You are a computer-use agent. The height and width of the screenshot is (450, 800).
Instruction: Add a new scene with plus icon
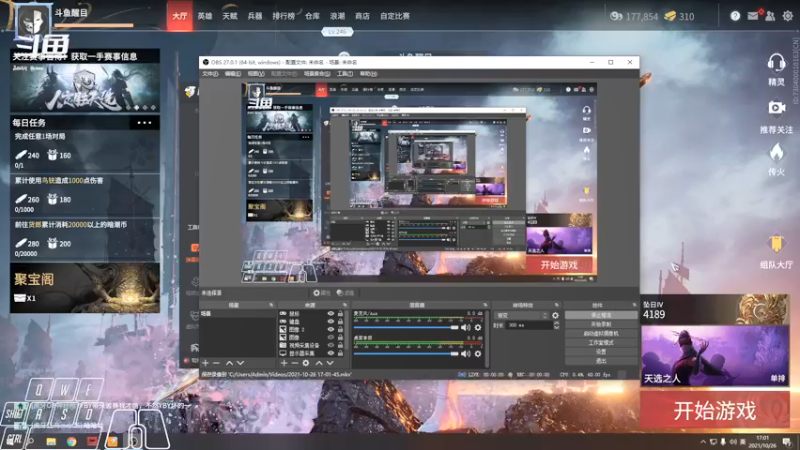click(205, 363)
